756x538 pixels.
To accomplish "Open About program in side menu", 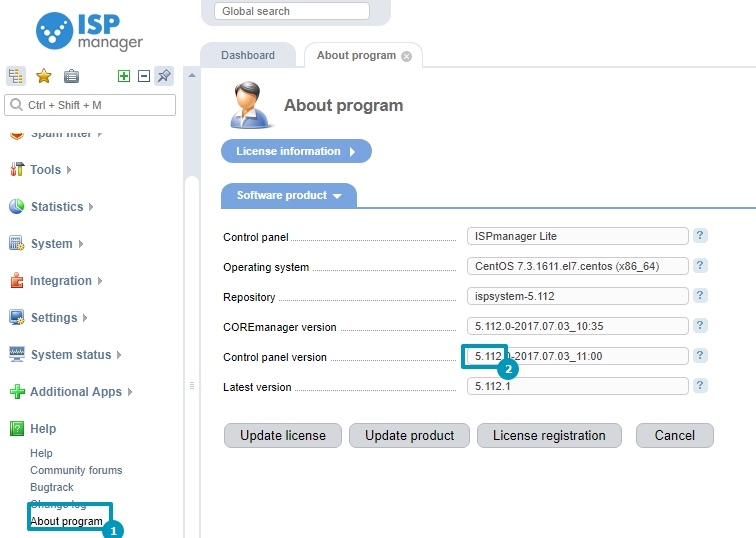I will [67, 521].
